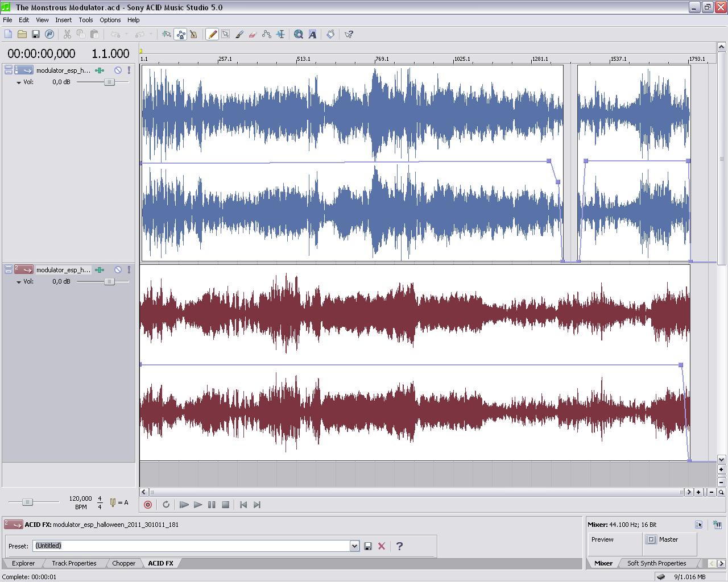Click the Cut scissors icon
This screenshot has width=728, height=582.
[67, 34]
